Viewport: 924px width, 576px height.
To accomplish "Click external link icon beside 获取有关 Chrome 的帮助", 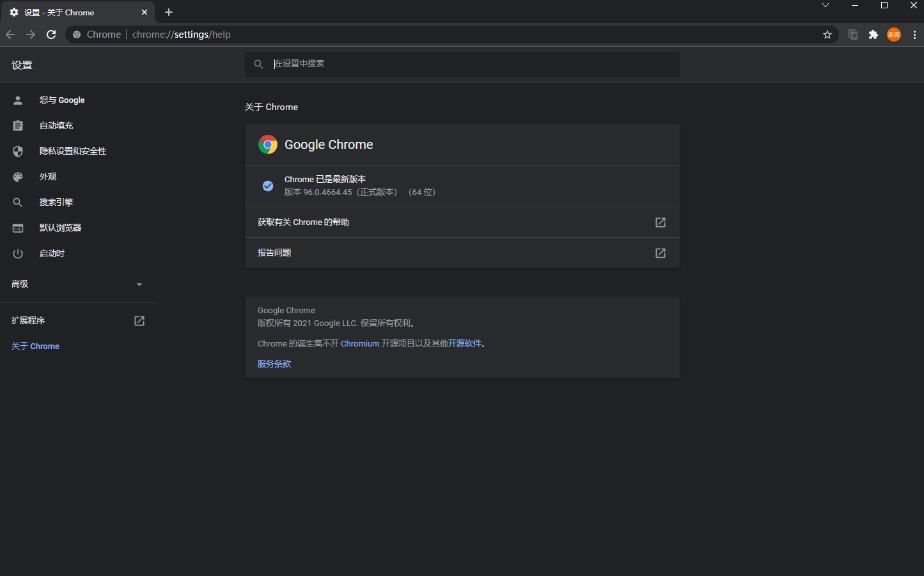I will pos(661,222).
